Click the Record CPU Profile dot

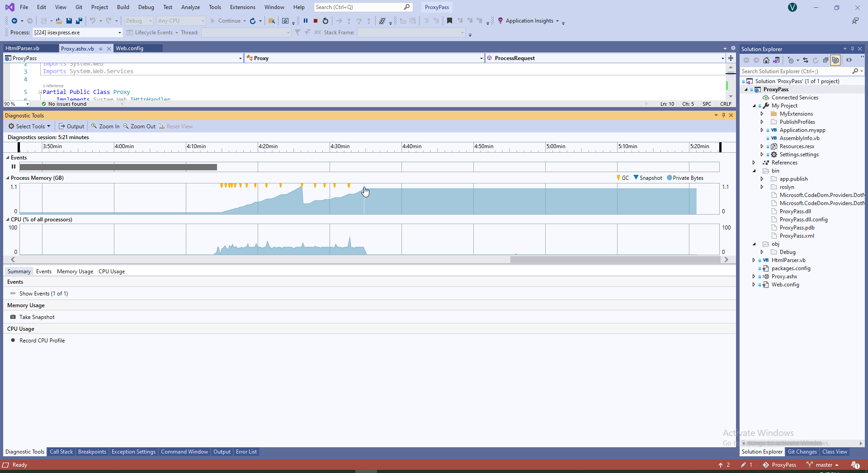(x=13, y=341)
